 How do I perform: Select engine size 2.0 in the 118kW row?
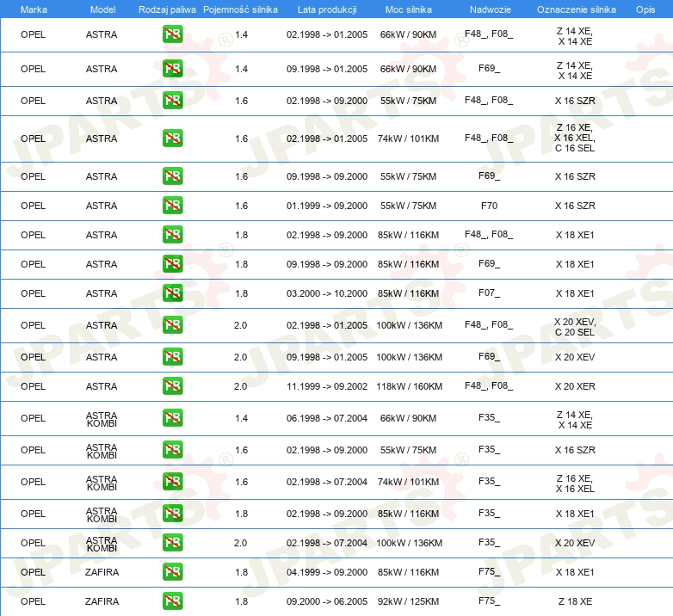pos(240,386)
